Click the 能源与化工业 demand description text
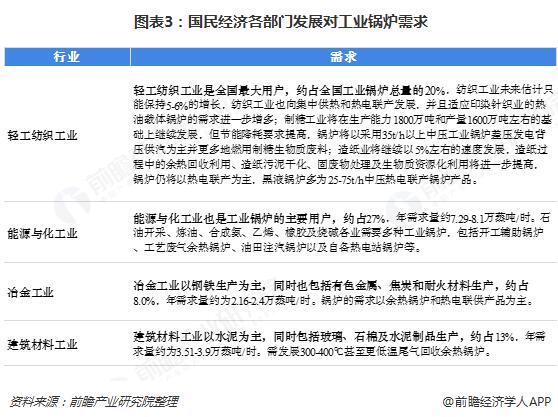Viewport: 558px width, 417px height. click(342, 232)
